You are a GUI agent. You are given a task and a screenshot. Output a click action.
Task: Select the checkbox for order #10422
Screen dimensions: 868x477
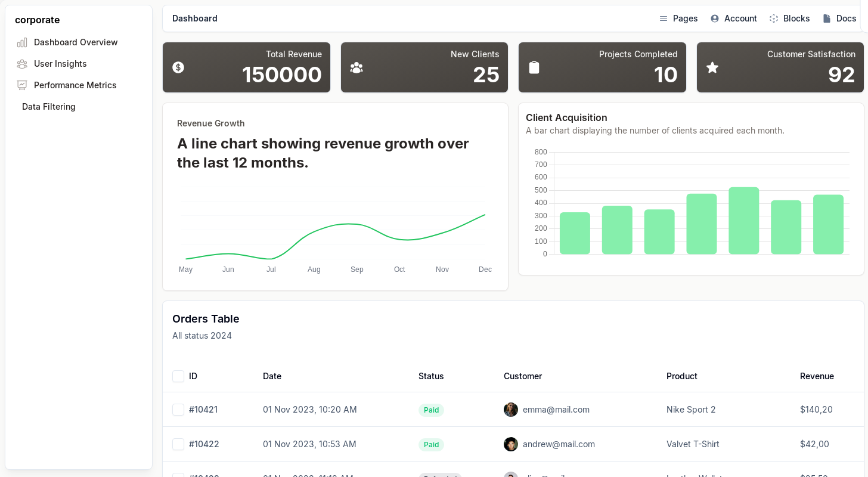click(178, 444)
